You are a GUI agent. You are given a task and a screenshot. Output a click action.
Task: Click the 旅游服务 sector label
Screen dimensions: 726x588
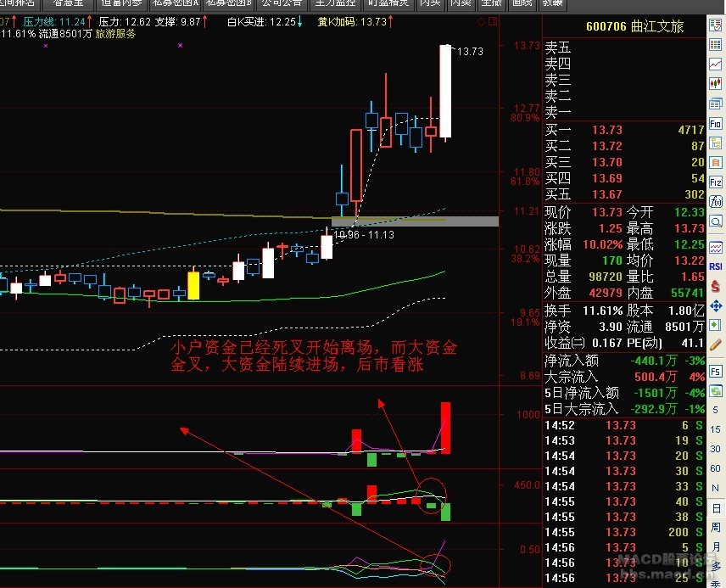[114, 34]
